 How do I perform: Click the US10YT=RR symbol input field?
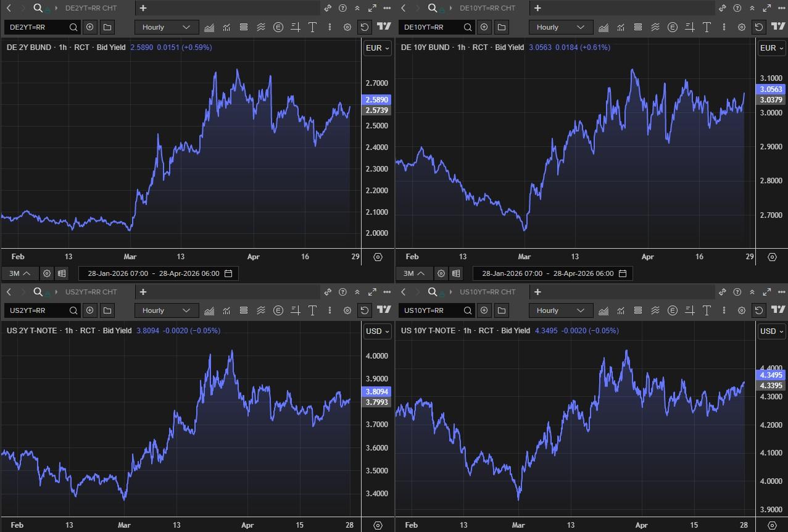pyautogui.click(x=431, y=310)
